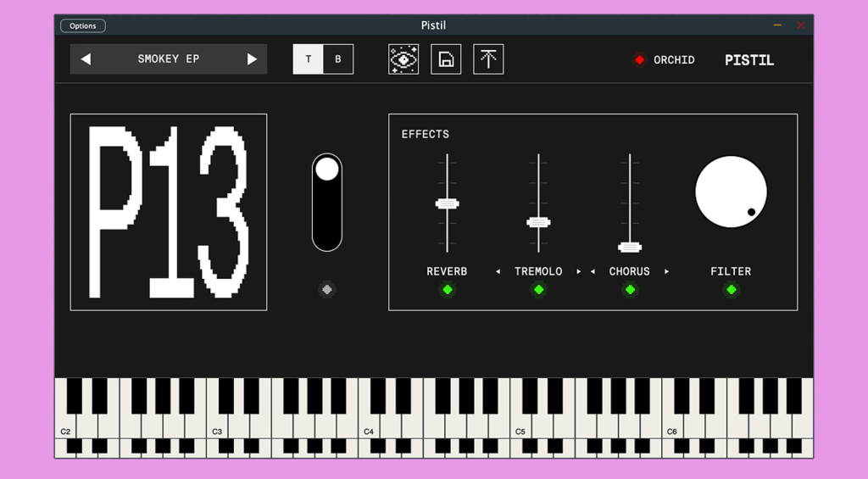Toggle the Chorus effect LED
This screenshot has width=868, height=479.
630,290
